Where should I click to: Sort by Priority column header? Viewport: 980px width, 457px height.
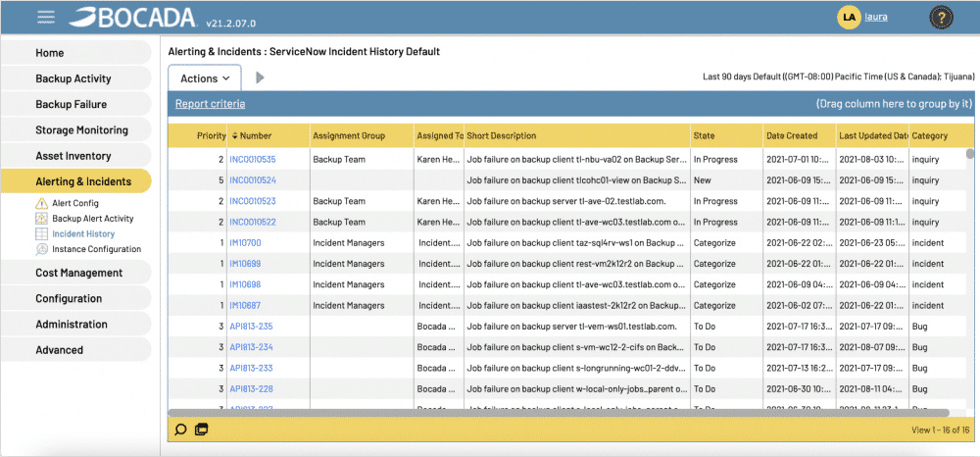click(x=198, y=135)
